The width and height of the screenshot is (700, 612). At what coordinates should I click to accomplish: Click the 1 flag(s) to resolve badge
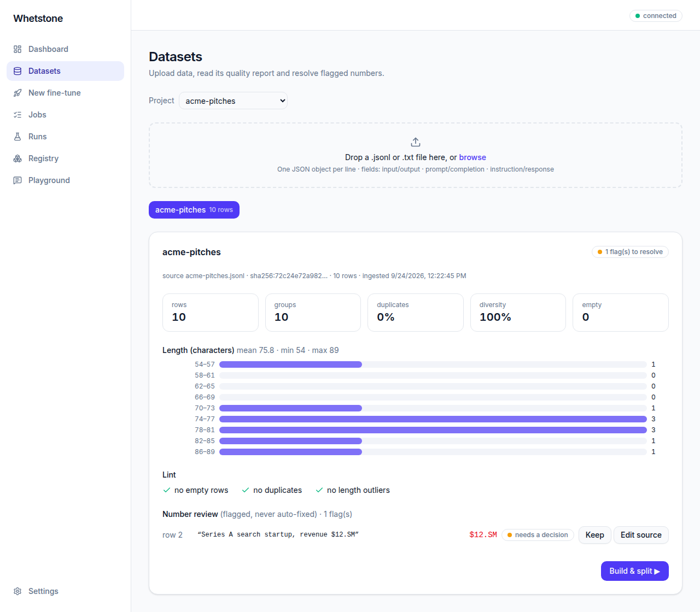[x=630, y=252]
